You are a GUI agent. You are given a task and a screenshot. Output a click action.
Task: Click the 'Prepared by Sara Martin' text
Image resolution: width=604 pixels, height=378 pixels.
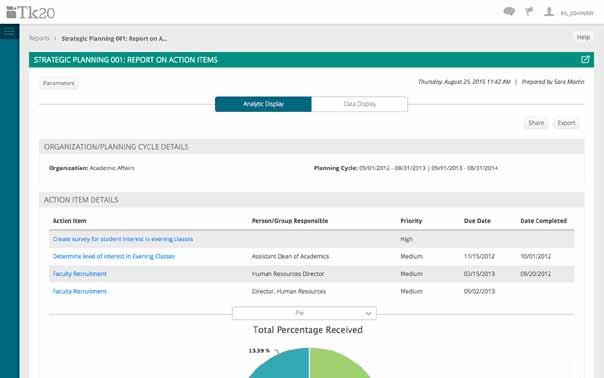pyautogui.click(x=553, y=82)
